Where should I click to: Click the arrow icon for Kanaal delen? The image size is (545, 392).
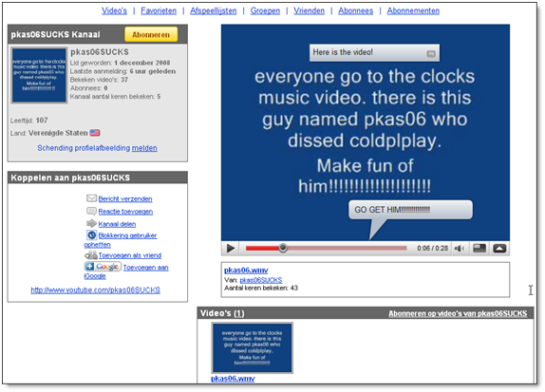[91, 223]
